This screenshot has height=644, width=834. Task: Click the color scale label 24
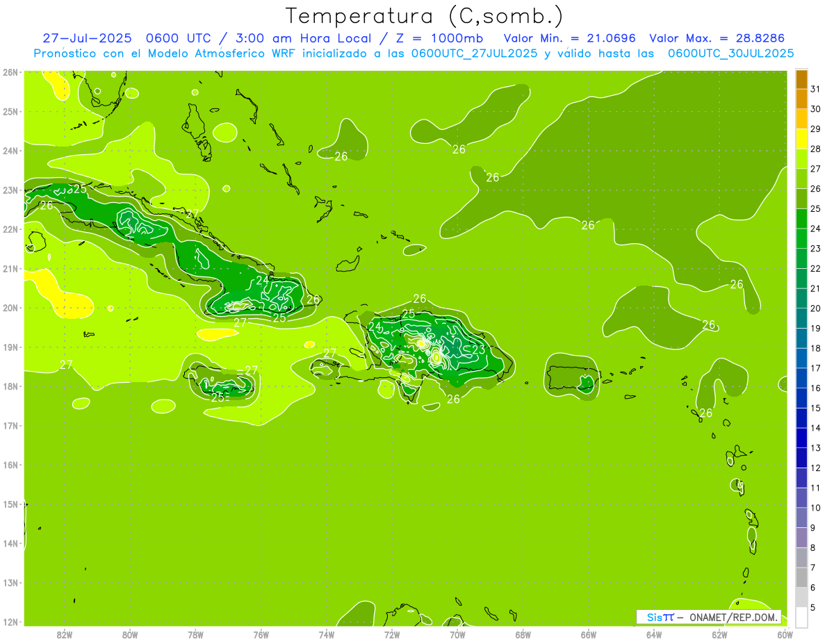point(815,228)
